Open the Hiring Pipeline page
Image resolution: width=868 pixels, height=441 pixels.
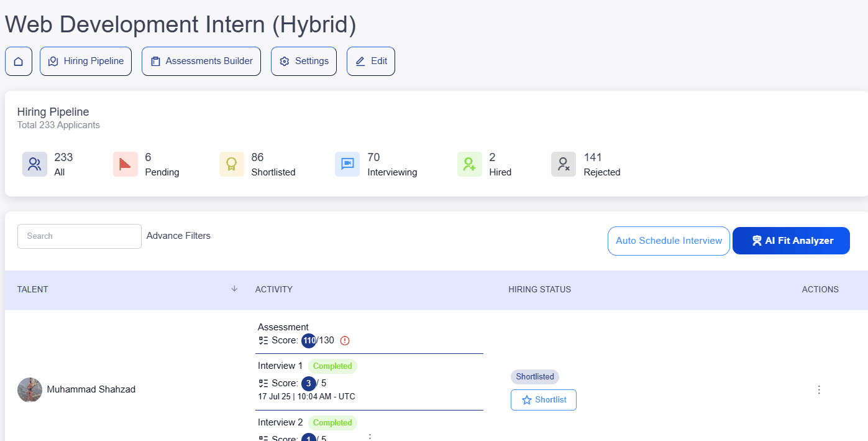86,62
